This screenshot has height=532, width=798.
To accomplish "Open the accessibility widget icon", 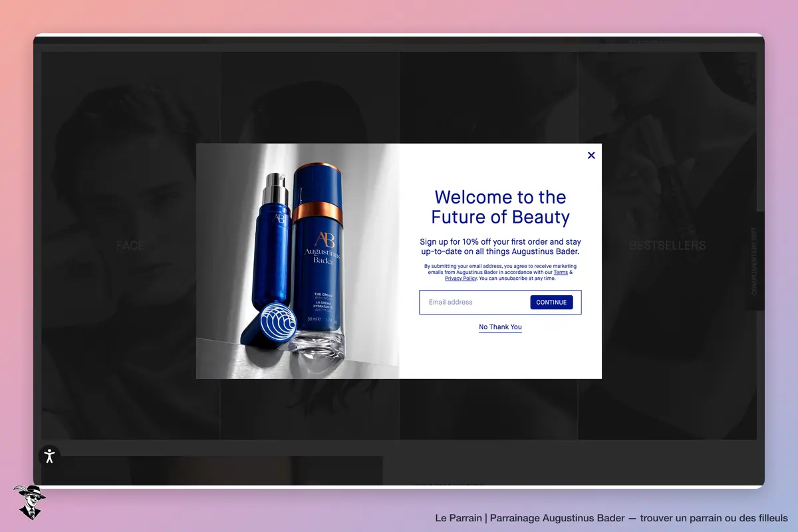I will (49, 456).
